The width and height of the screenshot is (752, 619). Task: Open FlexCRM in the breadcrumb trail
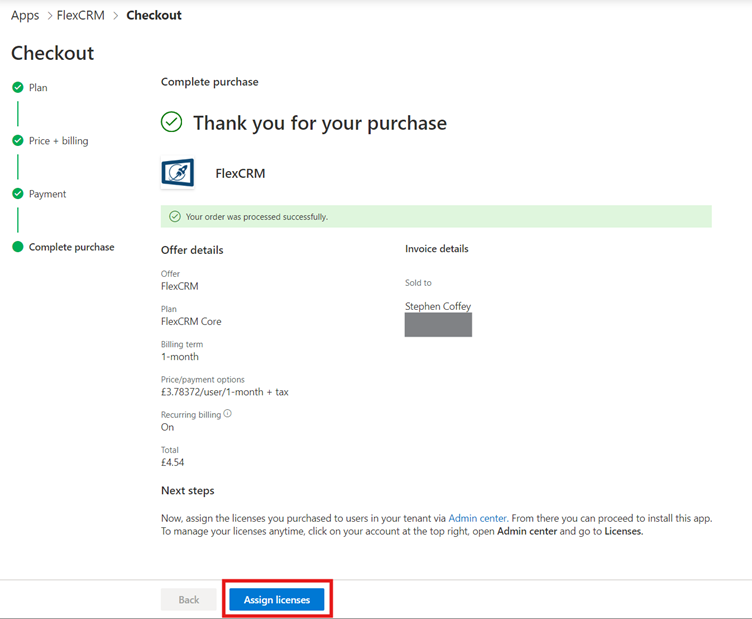tap(80, 16)
